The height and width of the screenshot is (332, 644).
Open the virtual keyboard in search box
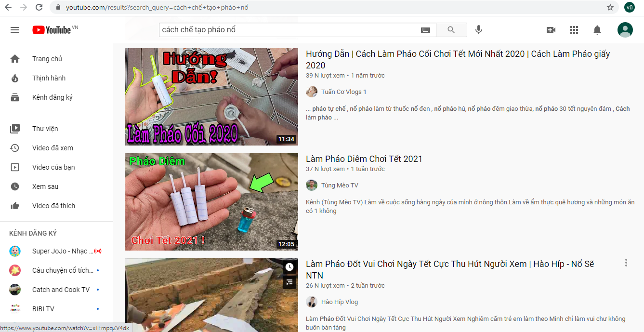425,30
